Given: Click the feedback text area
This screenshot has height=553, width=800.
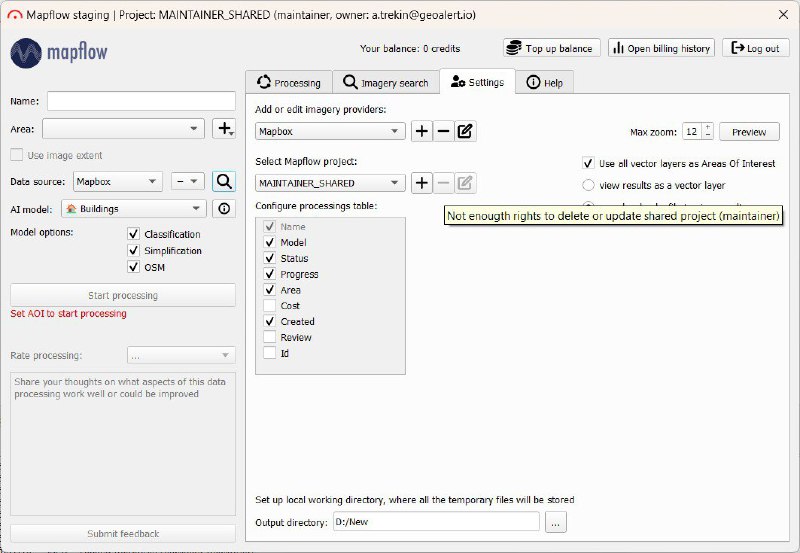Looking at the screenshot, I should pyautogui.click(x=123, y=444).
